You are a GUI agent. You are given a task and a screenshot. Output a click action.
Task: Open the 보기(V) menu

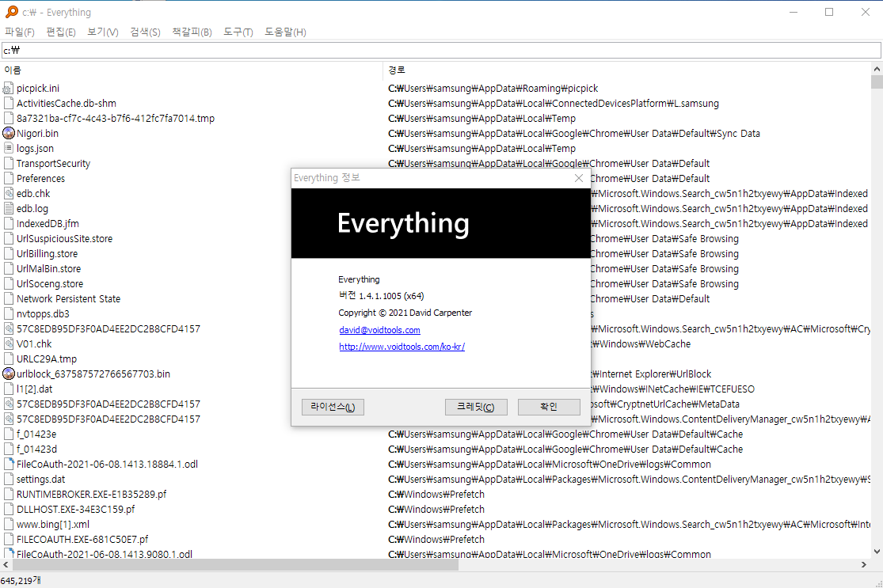pos(103,32)
